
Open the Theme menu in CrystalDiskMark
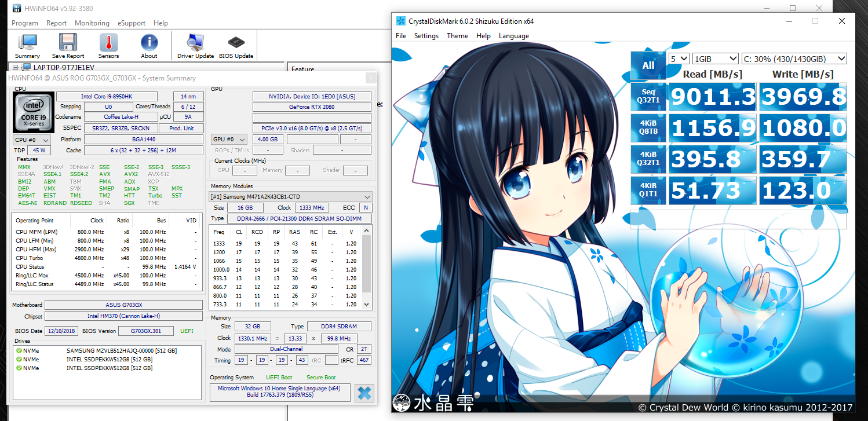[x=457, y=36]
